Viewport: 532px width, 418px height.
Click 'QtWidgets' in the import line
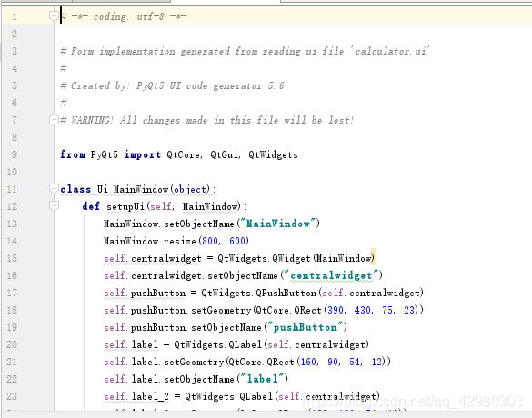(273, 154)
